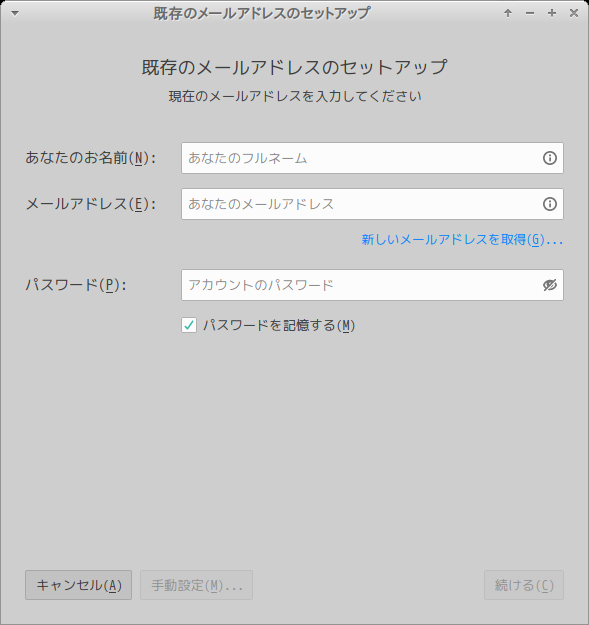Click the info icon in the name field
This screenshot has height=625, width=589.
(x=550, y=158)
